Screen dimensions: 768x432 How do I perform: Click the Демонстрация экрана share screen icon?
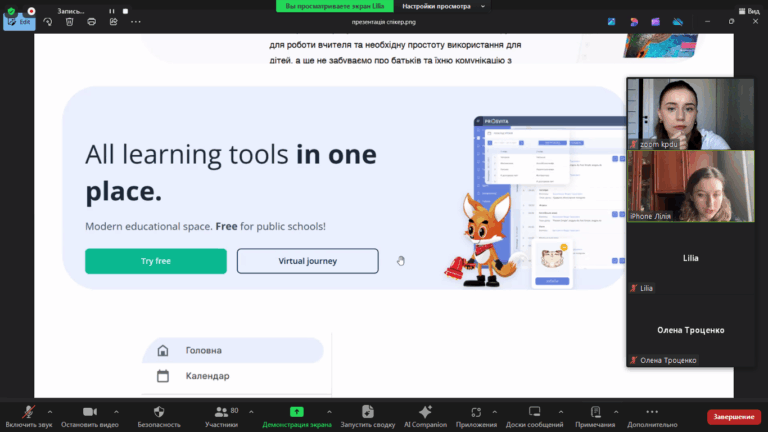point(297,412)
